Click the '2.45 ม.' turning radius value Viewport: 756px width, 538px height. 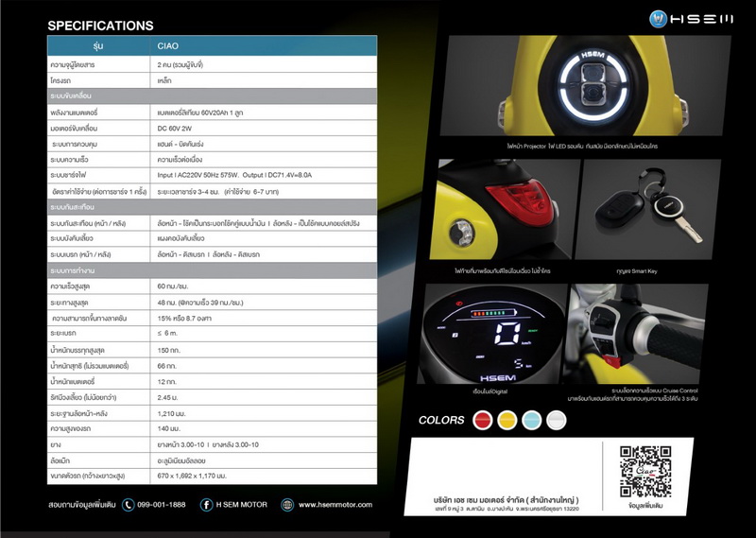point(167,397)
